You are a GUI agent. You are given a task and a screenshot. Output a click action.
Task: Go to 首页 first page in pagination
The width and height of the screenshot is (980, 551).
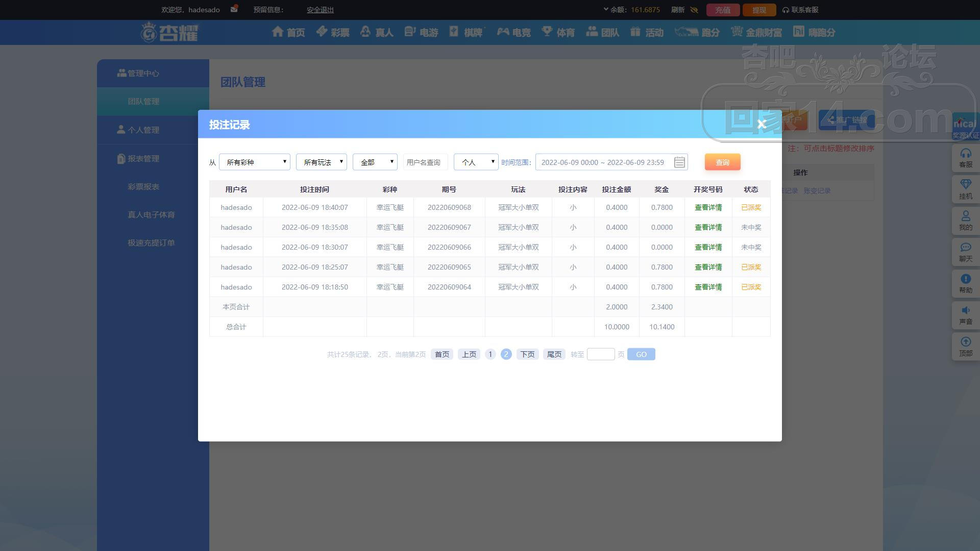(x=442, y=354)
